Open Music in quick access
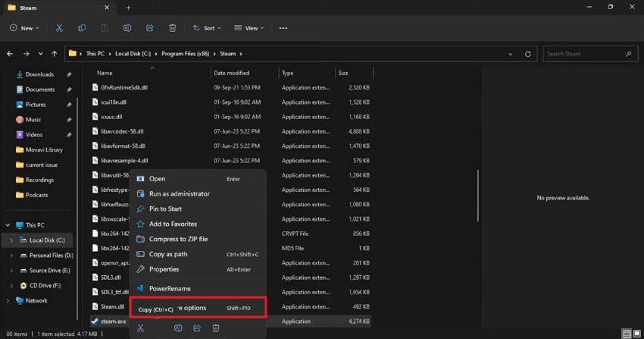 point(33,120)
